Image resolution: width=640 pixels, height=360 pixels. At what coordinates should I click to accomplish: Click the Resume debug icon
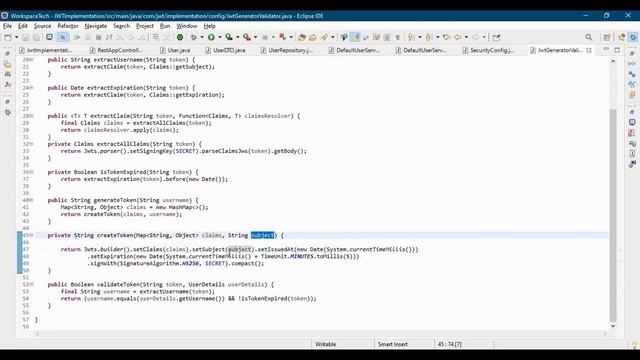click(77, 37)
